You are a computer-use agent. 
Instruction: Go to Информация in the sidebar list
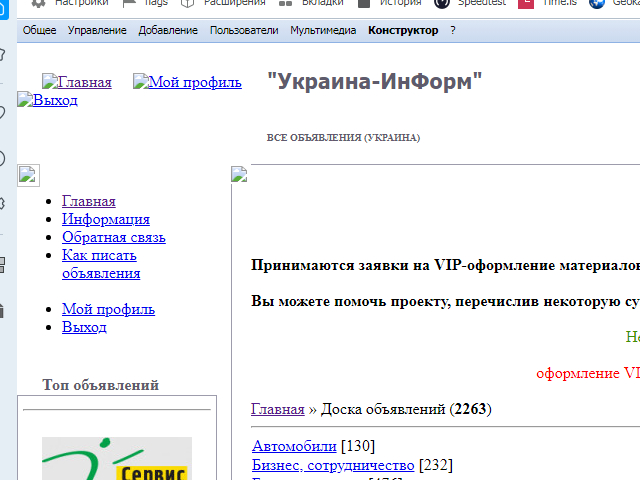pyautogui.click(x=106, y=219)
